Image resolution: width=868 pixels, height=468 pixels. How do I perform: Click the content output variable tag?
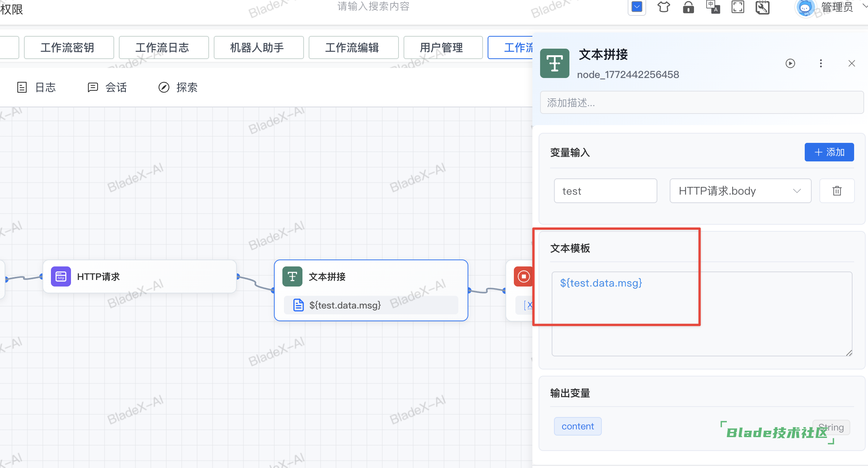(578, 426)
